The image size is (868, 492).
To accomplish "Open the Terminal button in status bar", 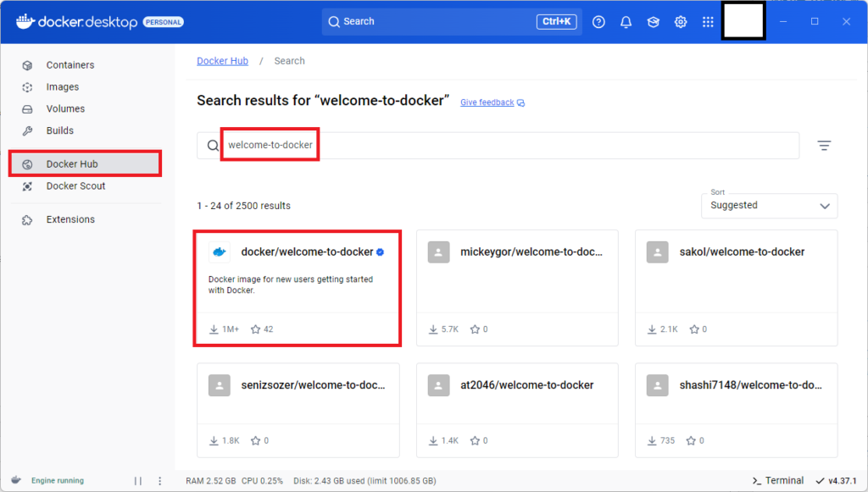I will coord(778,480).
